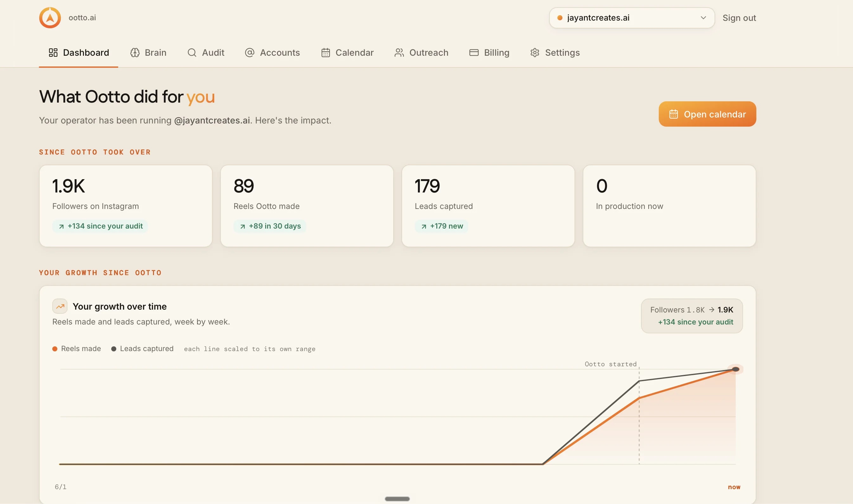Screen dimensions: 853x504
Task: Select the 179 Leads captured card
Action: 488,206
